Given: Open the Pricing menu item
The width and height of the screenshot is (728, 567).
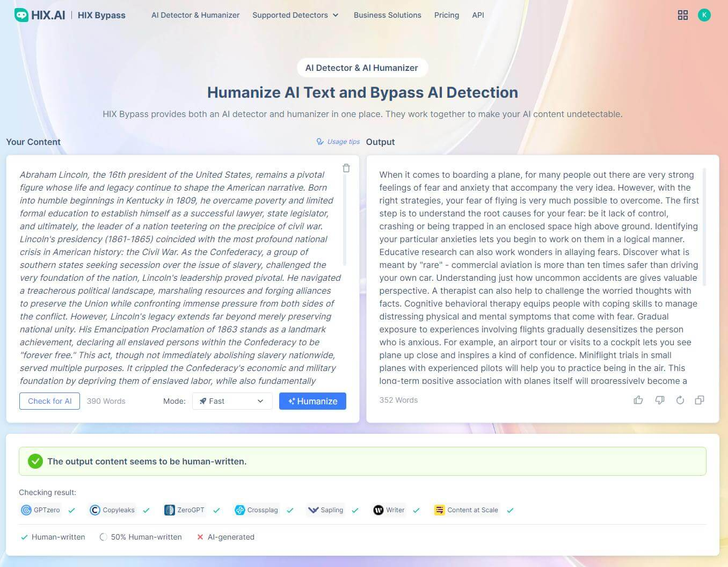Looking at the screenshot, I should [446, 15].
